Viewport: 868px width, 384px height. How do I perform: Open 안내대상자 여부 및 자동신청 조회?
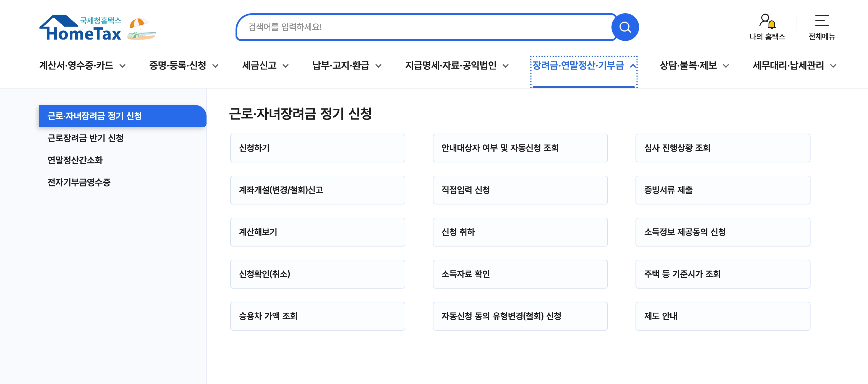pos(520,148)
